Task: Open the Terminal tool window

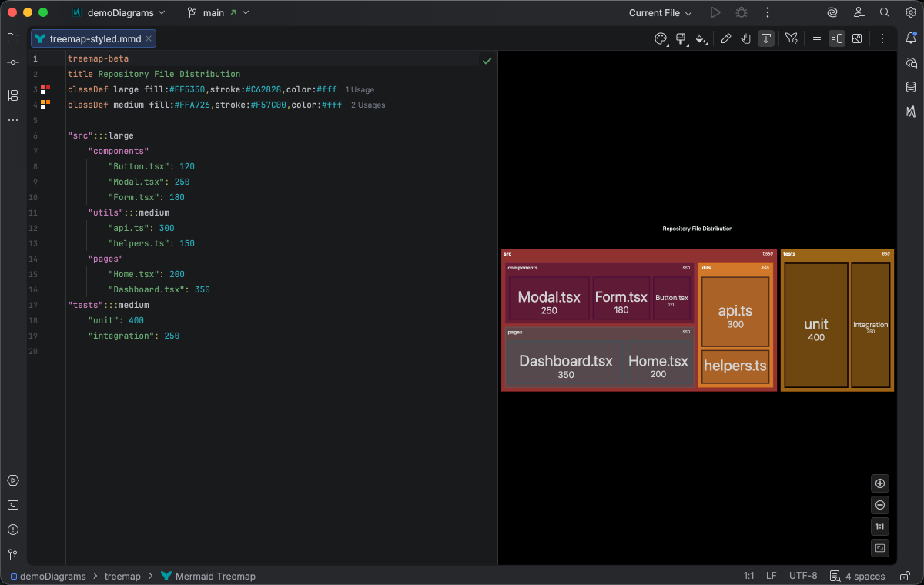Action: (x=13, y=505)
